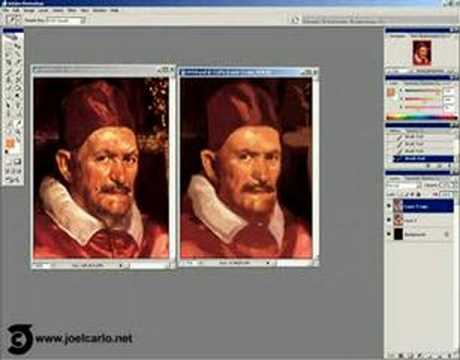Pick a color from the spectrum ramp
460x360 pixels.
(x=421, y=117)
